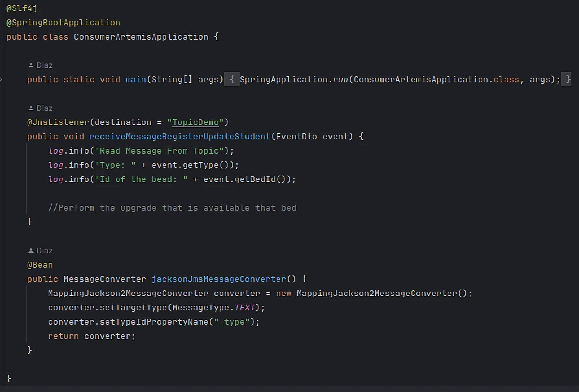This screenshot has height=392, width=579.
Task: Click the return converter statement
Action: point(91,336)
